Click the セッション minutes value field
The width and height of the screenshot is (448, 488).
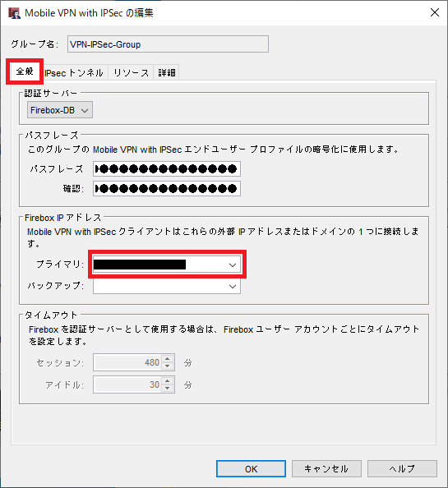pyautogui.click(x=128, y=362)
